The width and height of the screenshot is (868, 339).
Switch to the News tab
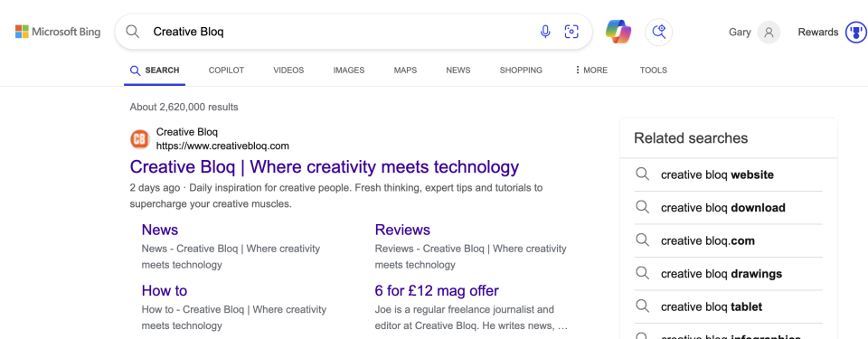[458, 71]
